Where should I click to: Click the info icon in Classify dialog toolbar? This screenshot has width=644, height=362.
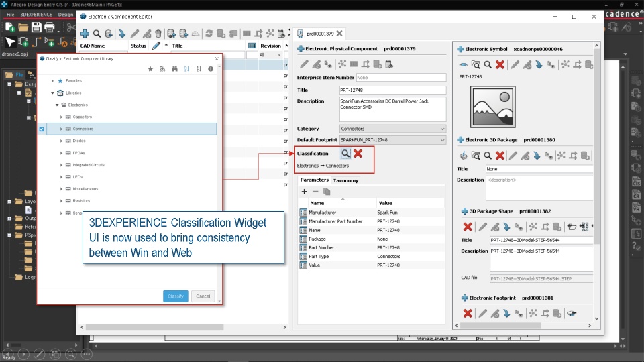coord(211,69)
